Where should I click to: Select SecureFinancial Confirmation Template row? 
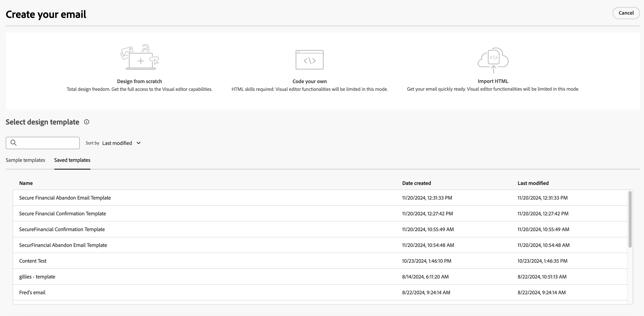(320, 229)
